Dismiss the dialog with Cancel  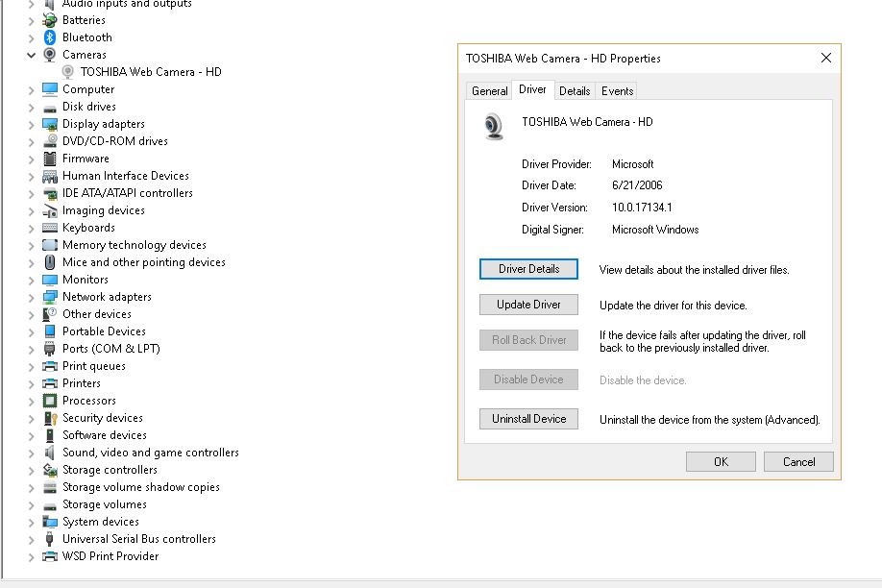coord(798,462)
